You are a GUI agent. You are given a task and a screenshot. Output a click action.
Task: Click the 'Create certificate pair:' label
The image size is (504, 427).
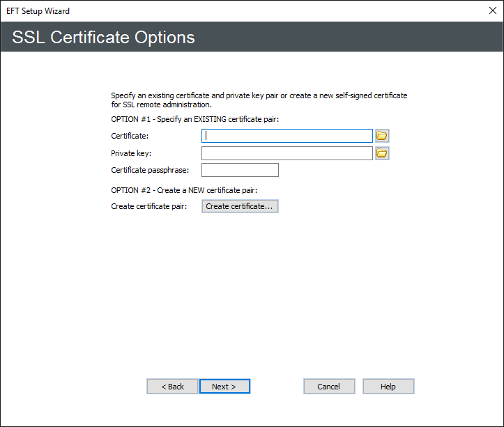click(x=149, y=206)
